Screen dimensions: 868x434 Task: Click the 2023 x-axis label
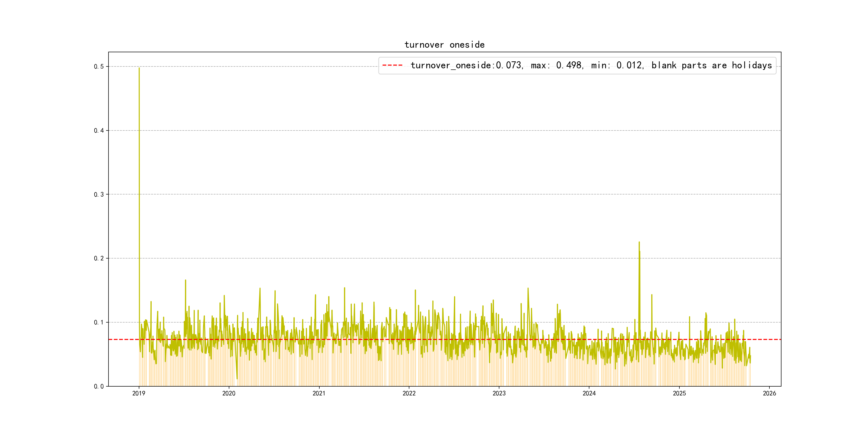click(499, 393)
